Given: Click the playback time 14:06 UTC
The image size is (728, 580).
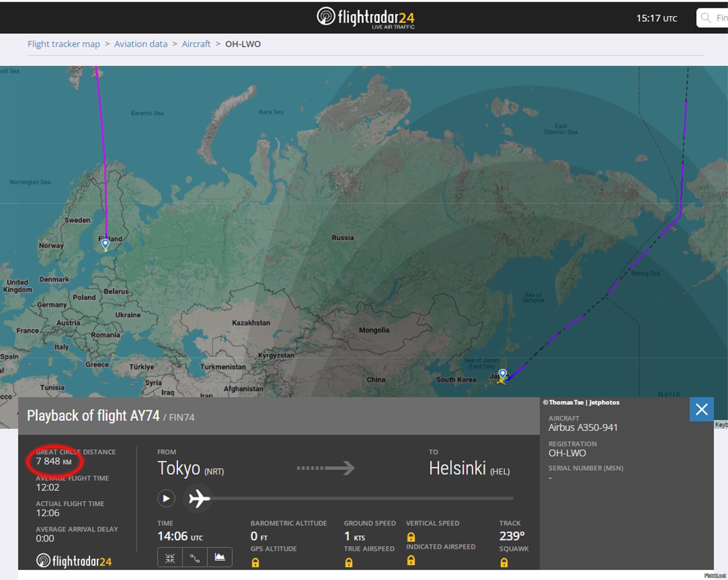Looking at the screenshot, I should click(180, 536).
